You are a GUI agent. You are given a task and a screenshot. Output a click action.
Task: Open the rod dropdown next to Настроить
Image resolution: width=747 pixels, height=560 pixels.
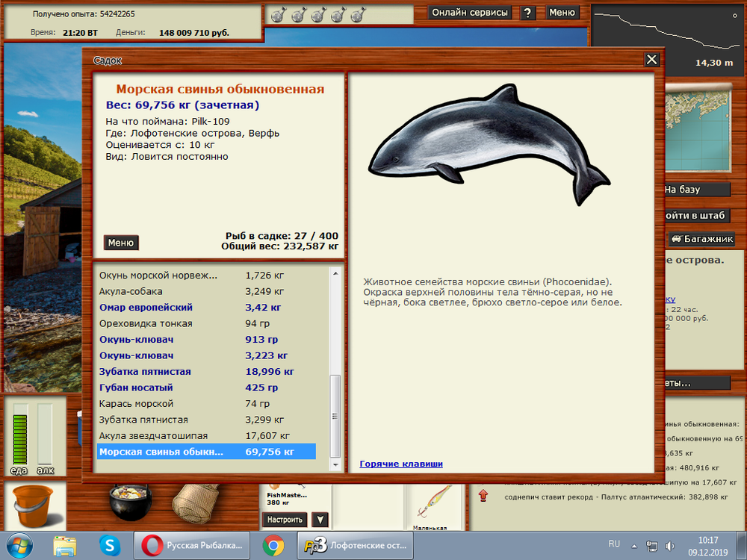tap(320, 518)
